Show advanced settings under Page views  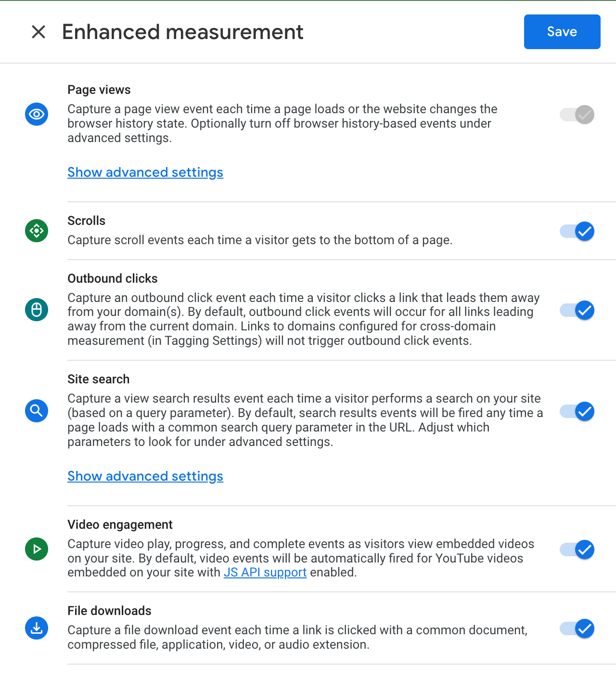coord(145,172)
